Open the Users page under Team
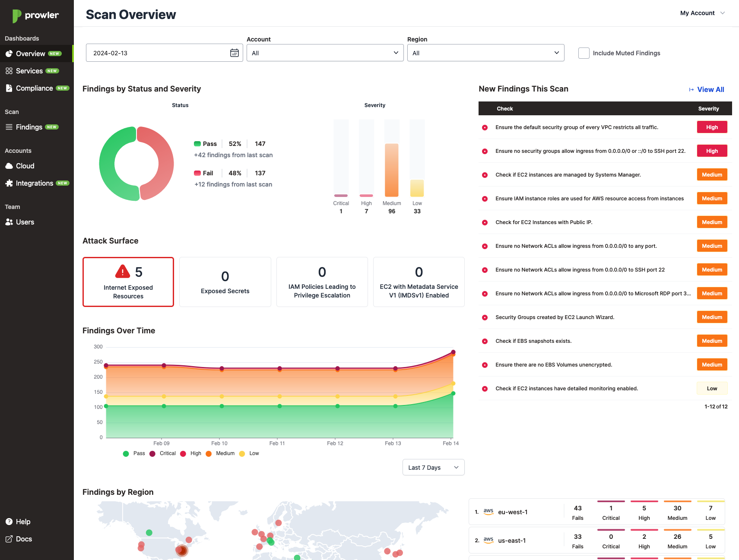 tap(25, 222)
